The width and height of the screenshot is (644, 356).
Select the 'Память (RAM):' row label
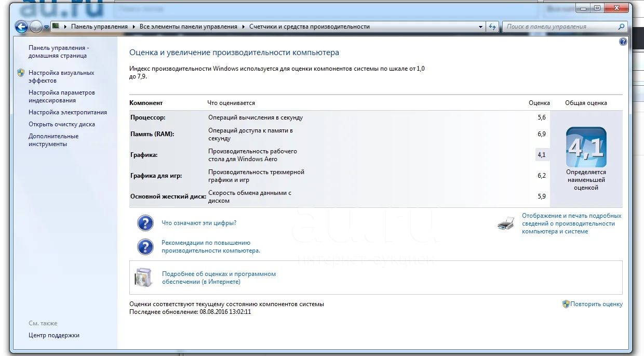tap(152, 134)
